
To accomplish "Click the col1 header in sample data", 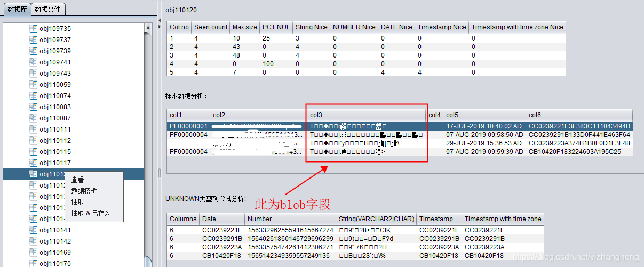I will coord(188,115).
